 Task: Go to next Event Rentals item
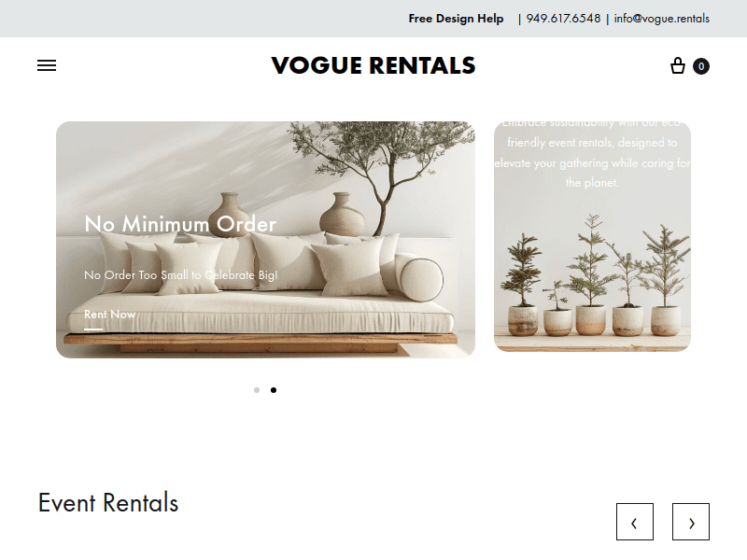pyautogui.click(x=691, y=522)
